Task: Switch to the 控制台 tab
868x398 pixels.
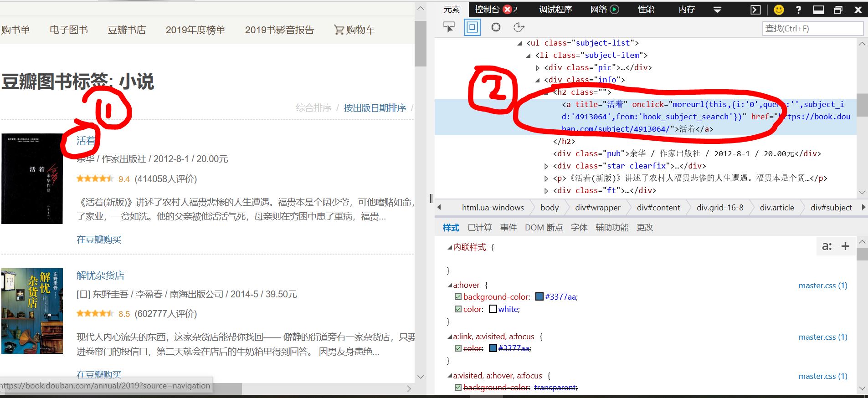Action: (487, 10)
